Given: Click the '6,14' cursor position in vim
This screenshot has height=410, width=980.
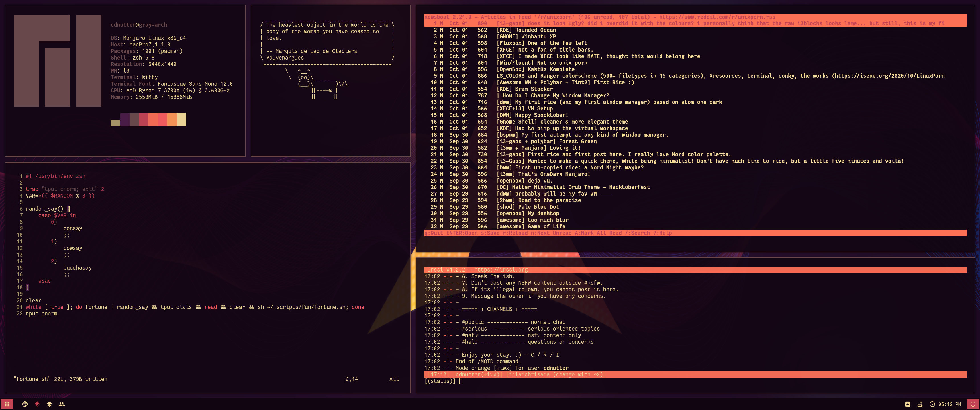Looking at the screenshot, I should [x=352, y=379].
